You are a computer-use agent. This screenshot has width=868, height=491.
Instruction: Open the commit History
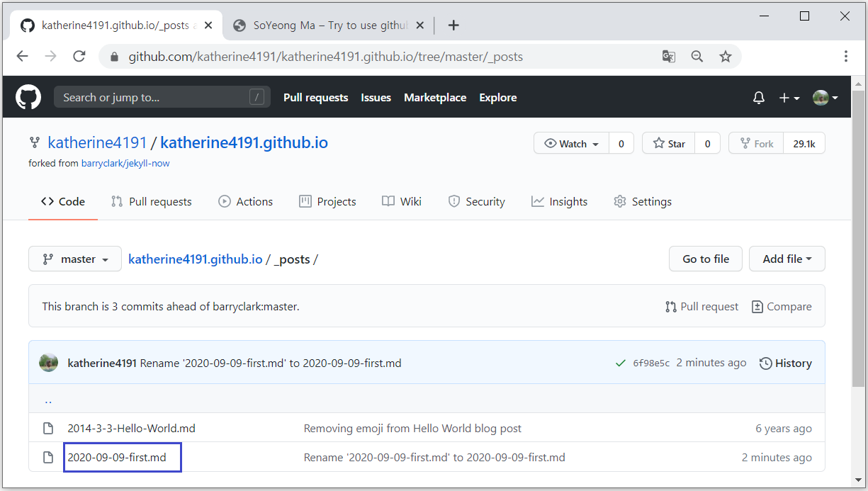(x=786, y=363)
